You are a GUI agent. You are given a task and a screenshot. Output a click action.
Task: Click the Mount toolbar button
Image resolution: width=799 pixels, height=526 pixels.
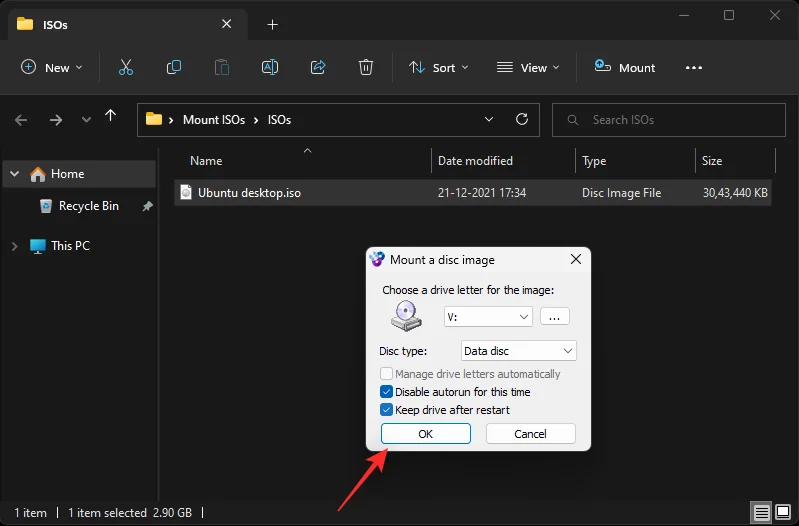[x=625, y=68]
